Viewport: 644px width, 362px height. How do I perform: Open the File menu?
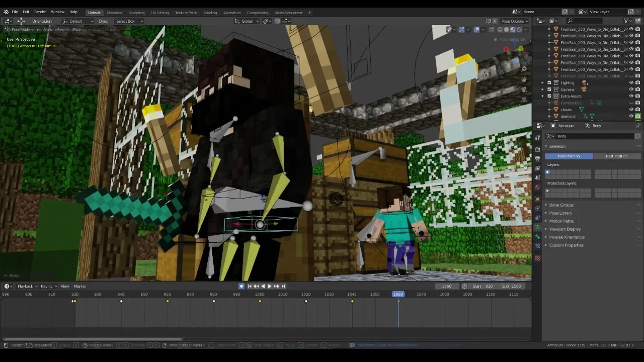pos(15,12)
